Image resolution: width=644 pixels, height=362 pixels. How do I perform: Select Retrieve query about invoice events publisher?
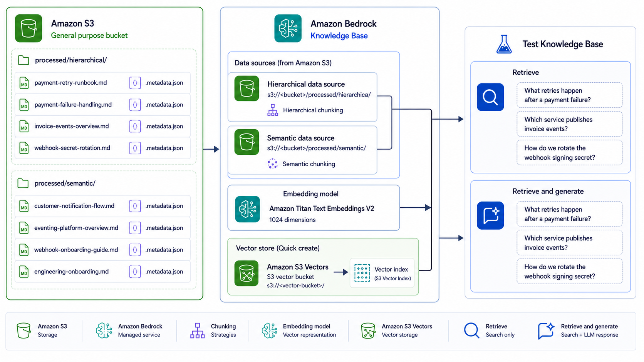pyautogui.click(x=569, y=124)
